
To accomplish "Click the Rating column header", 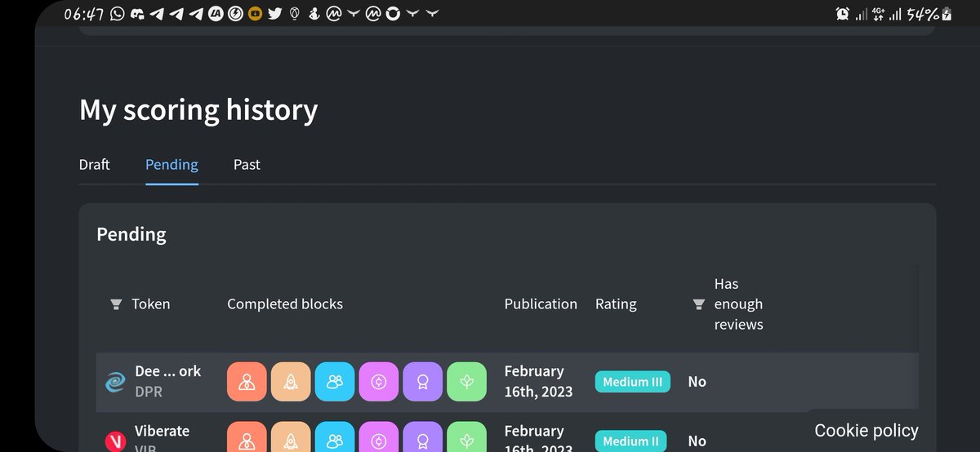I will point(616,304).
